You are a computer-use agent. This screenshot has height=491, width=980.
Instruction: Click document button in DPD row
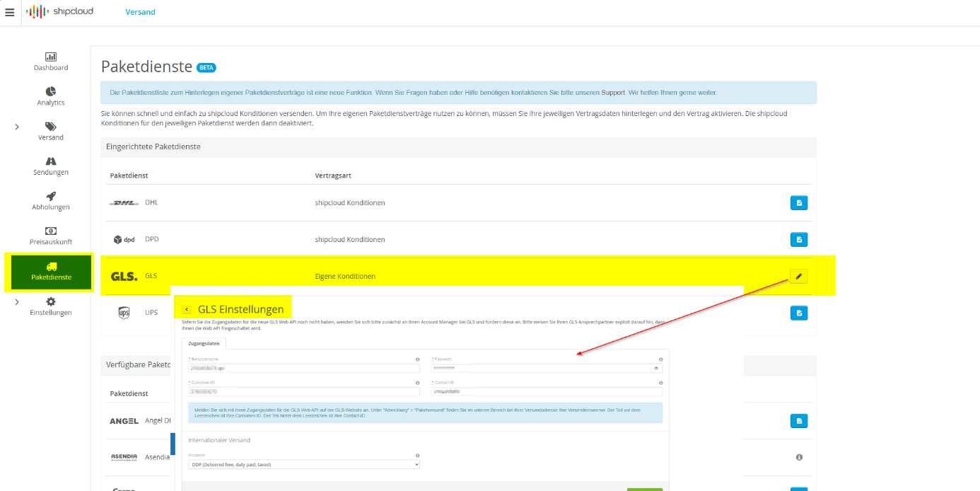pyautogui.click(x=798, y=240)
